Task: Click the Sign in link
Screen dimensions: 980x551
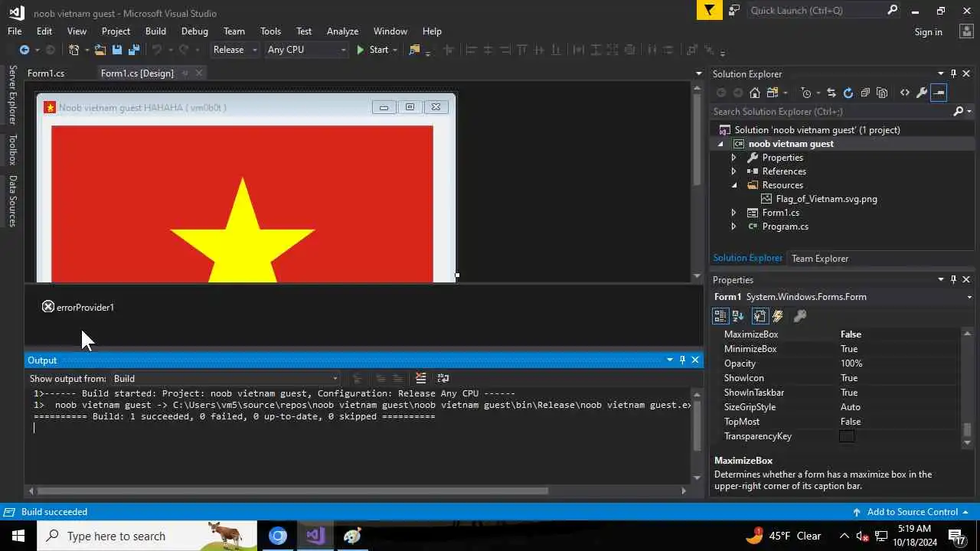Action: pos(928,32)
